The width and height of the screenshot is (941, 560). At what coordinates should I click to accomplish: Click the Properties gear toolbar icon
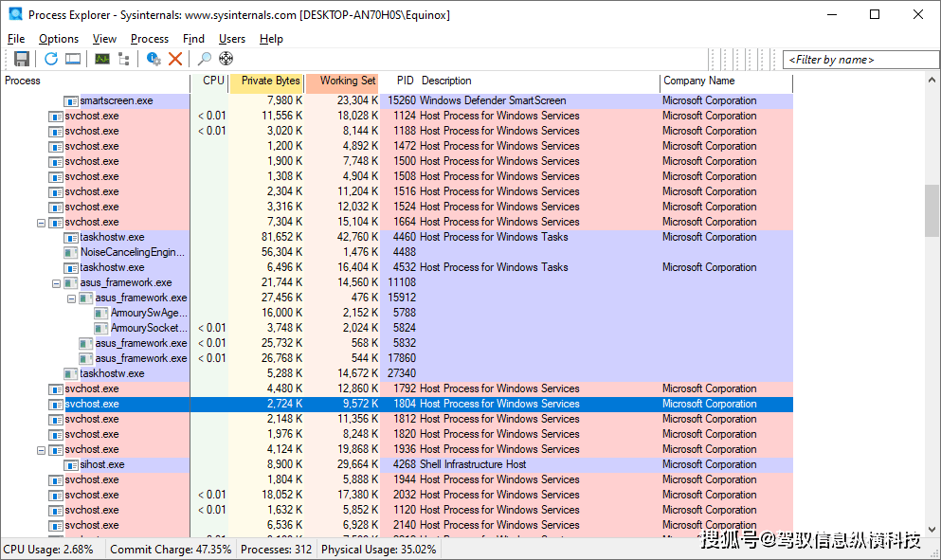(154, 59)
